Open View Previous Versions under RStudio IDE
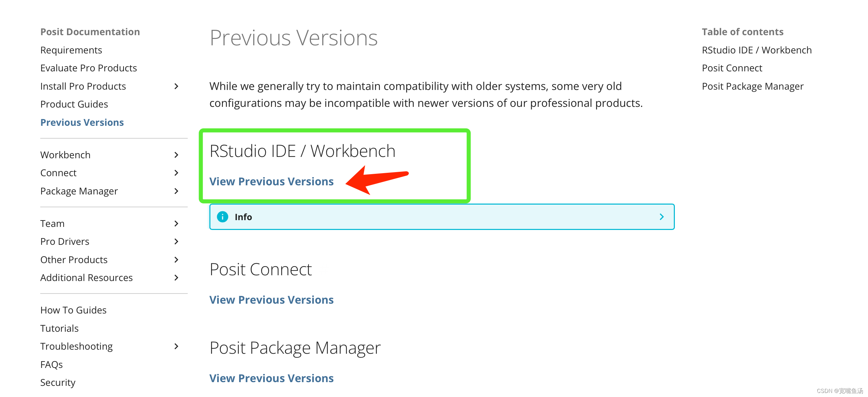This screenshot has width=868, height=397. [271, 182]
